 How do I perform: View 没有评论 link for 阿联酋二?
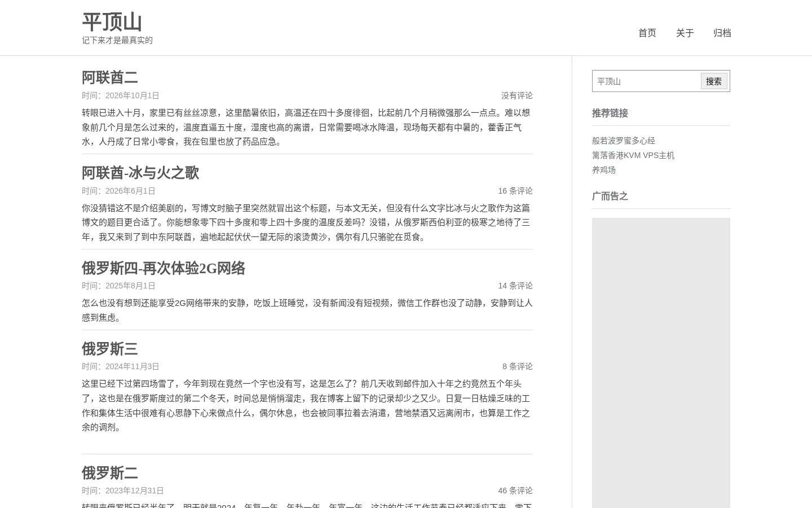pyautogui.click(x=517, y=95)
